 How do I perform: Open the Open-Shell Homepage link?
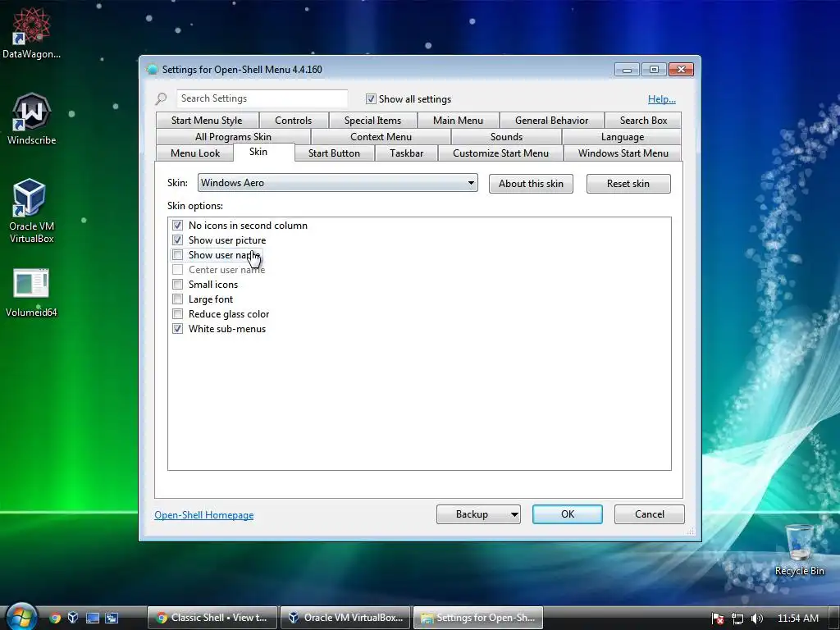click(204, 515)
